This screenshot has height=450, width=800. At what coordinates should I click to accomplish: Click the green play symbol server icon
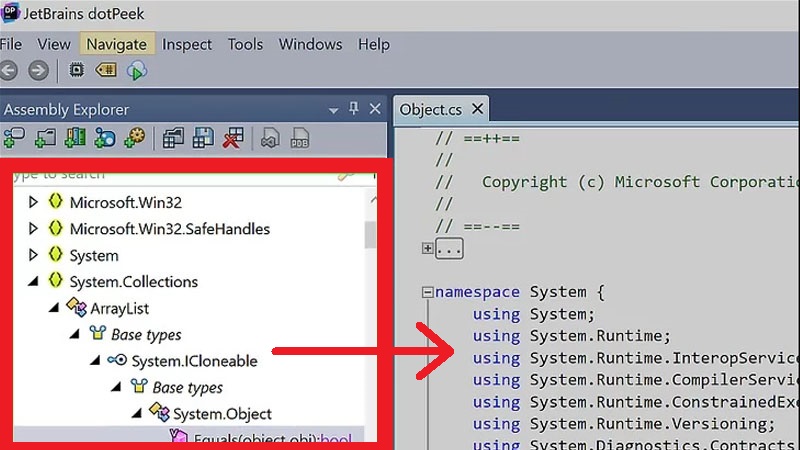(x=137, y=71)
